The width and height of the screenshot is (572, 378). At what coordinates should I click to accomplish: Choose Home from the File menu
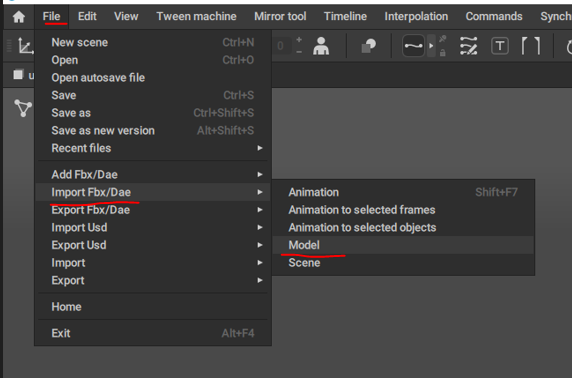coord(153,306)
